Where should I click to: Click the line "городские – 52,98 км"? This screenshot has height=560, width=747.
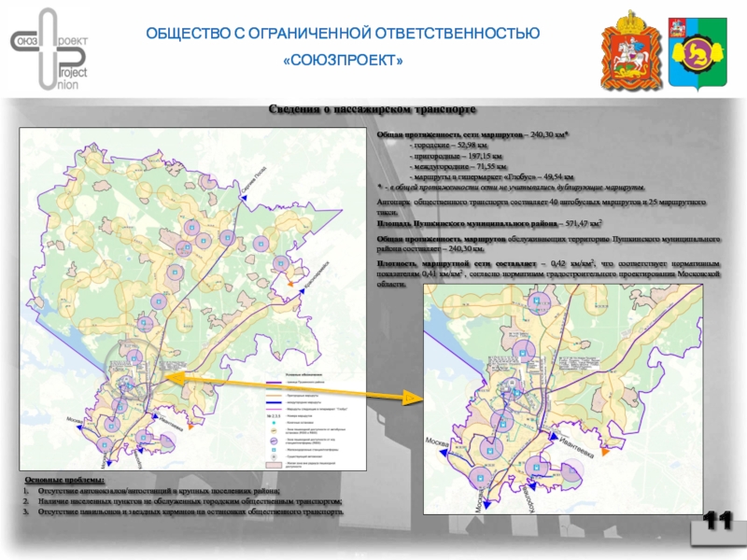pyautogui.click(x=448, y=146)
